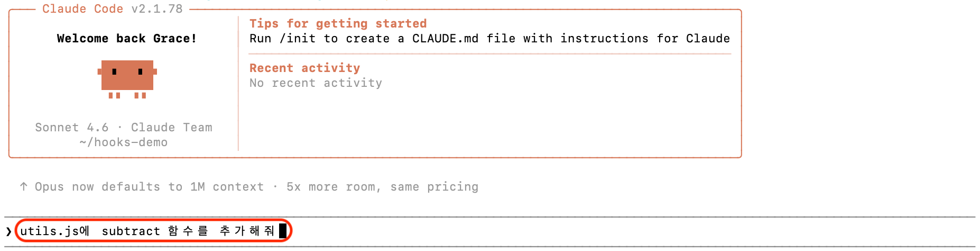Click the Welcome back Grace! greeting
Image resolution: width=980 pixels, height=251 pixels.
126,39
